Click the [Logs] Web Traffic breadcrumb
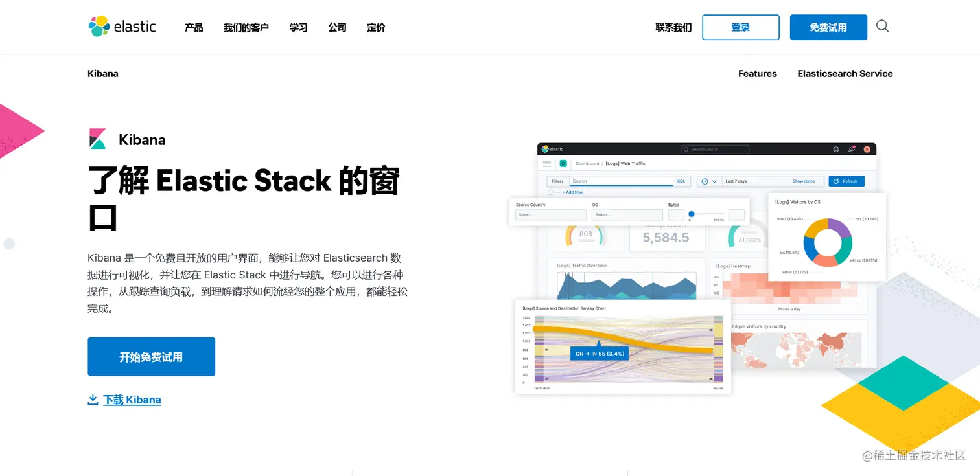 pyautogui.click(x=625, y=164)
